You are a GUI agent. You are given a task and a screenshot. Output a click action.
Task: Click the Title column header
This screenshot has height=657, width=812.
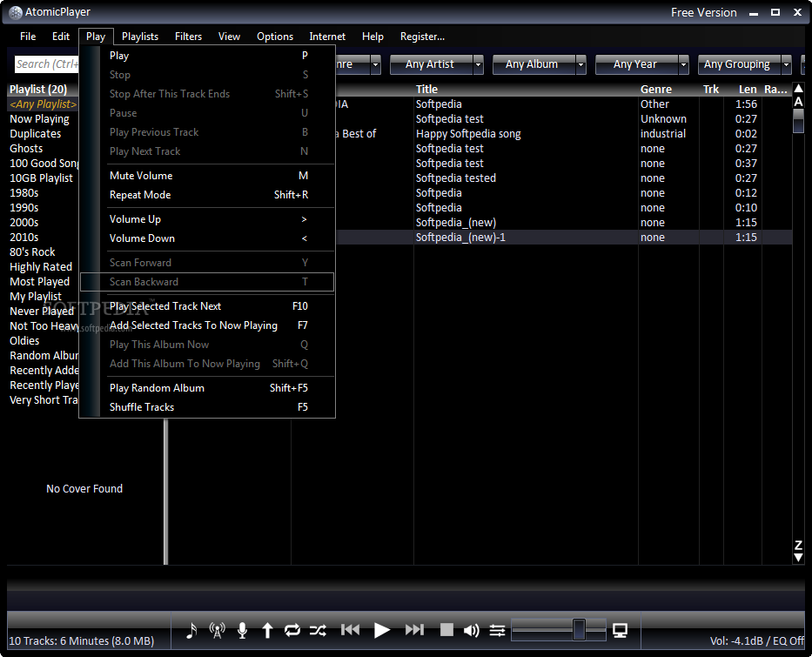pos(426,90)
